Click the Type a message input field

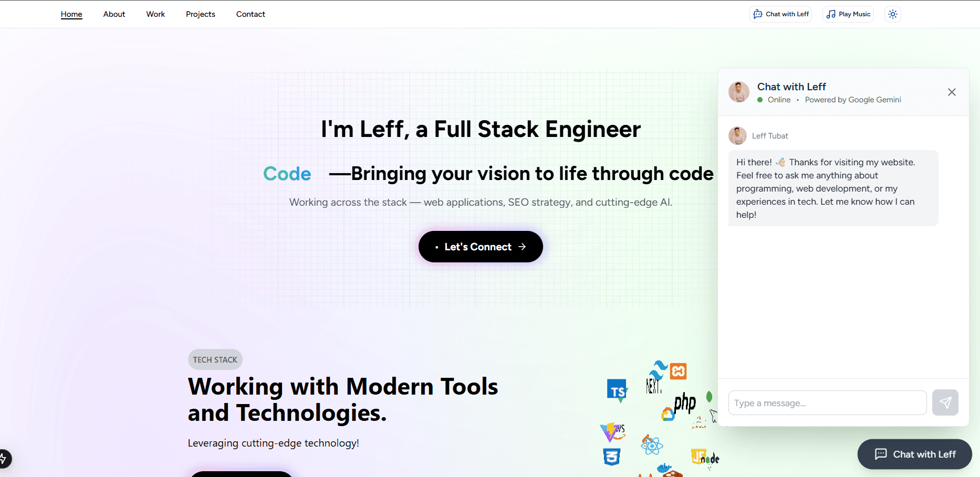(x=827, y=403)
